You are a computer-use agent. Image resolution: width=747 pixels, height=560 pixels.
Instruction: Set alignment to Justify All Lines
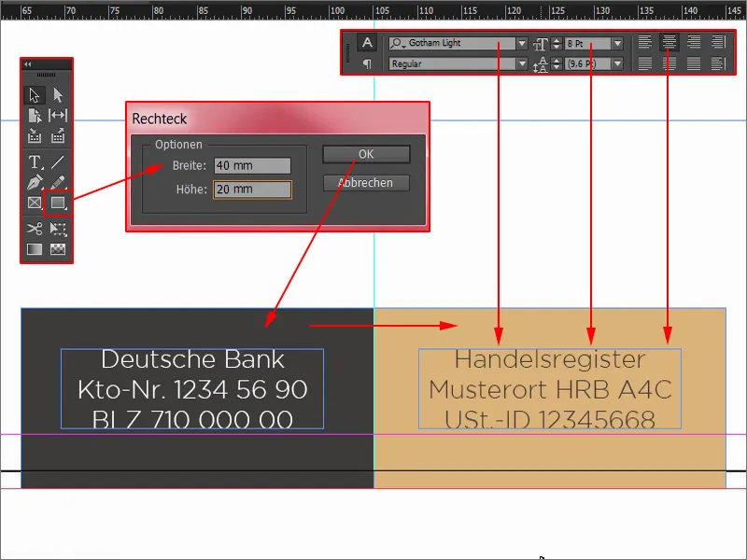pos(694,63)
